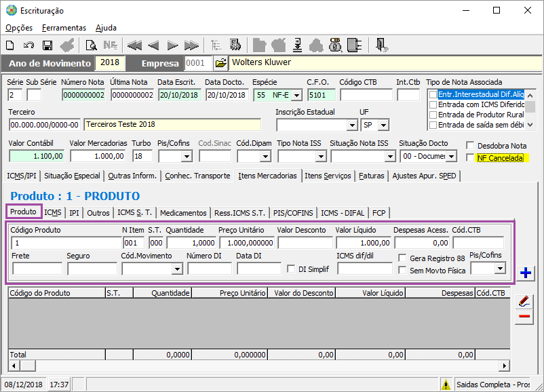Click the grayed apple-shaped toolbar icon
The height and width of the screenshot is (392, 544).
[x=278, y=45]
